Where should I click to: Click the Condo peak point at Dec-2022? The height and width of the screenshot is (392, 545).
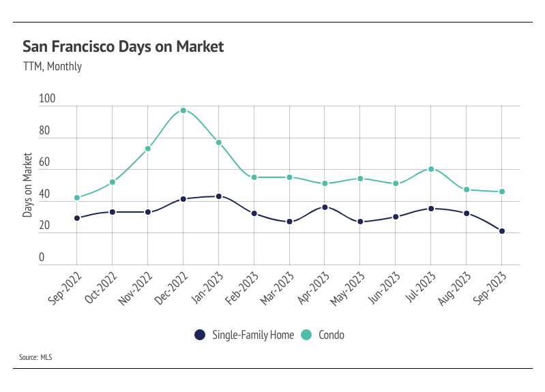[x=183, y=110]
